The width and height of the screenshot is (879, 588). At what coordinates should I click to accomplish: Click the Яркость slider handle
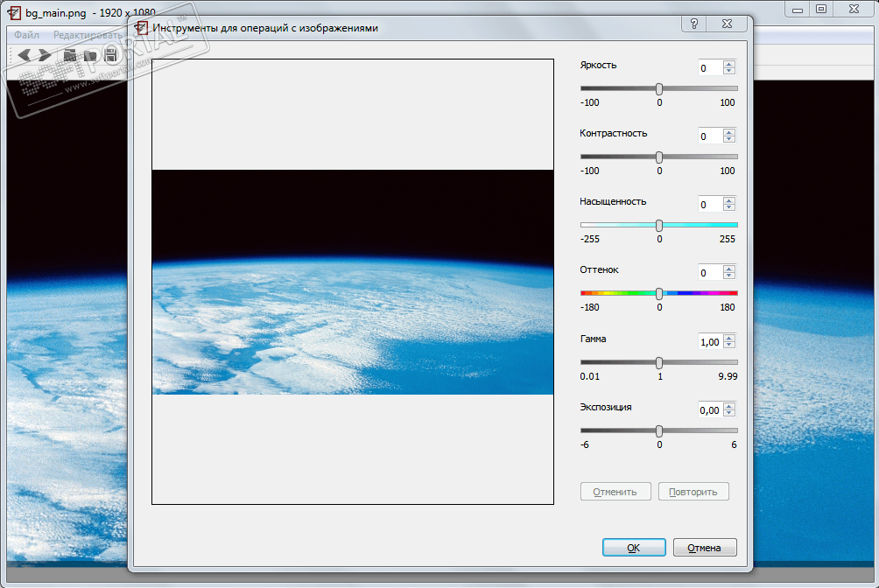[x=659, y=88]
